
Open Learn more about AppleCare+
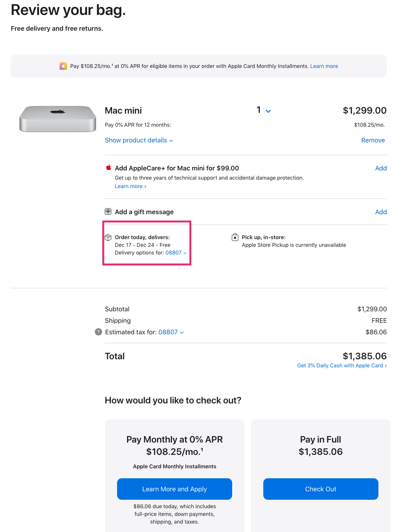130,187
